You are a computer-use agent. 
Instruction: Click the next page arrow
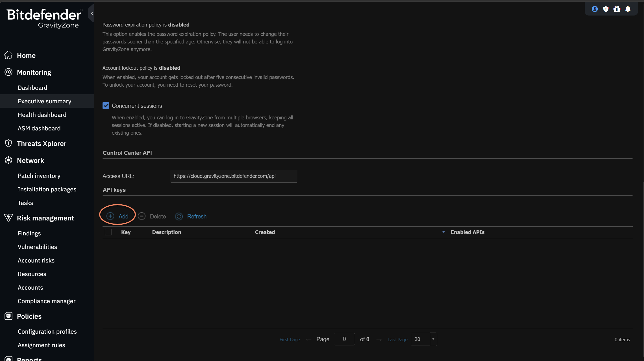pos(379,340)
